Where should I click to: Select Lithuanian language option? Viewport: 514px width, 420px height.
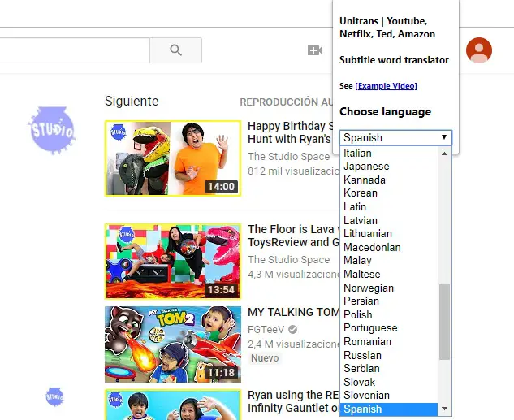point(389,234)
